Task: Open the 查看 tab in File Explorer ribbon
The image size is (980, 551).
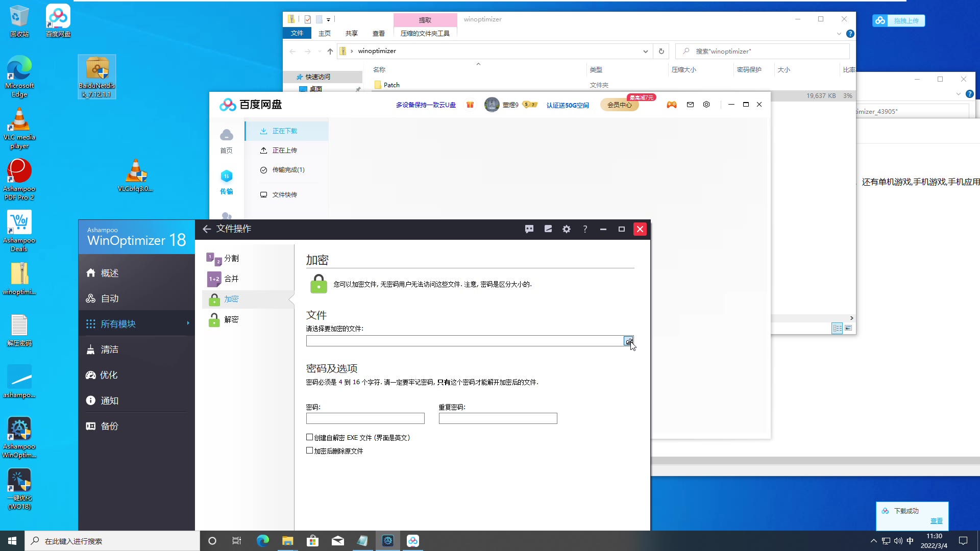Action: [379, 33]
